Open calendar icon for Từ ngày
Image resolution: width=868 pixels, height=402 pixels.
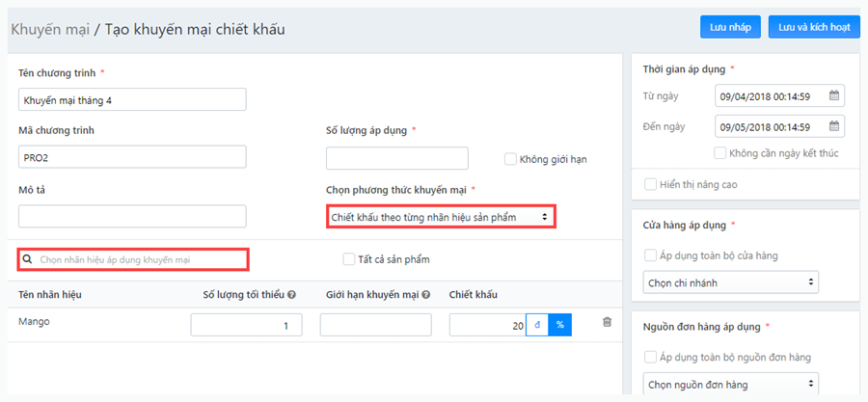834,95
